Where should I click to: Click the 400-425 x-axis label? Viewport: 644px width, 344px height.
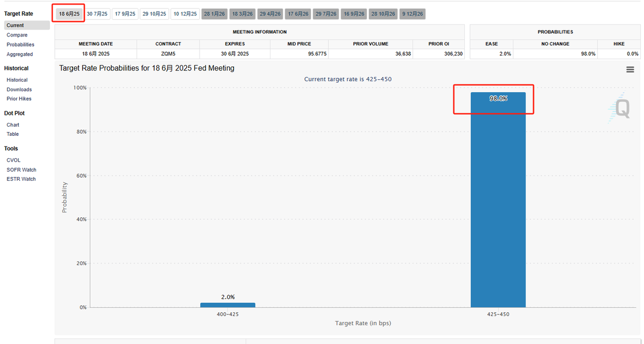pyautogui.click(x=228, y=314)
